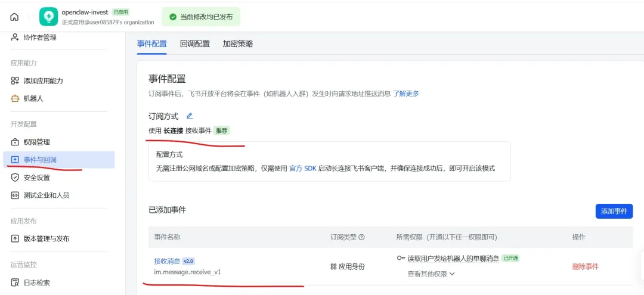Image resolution: width=644 pixels, height=295 pixels.
Task: Click the 应用身份 cell text
Action: [352, 266]
